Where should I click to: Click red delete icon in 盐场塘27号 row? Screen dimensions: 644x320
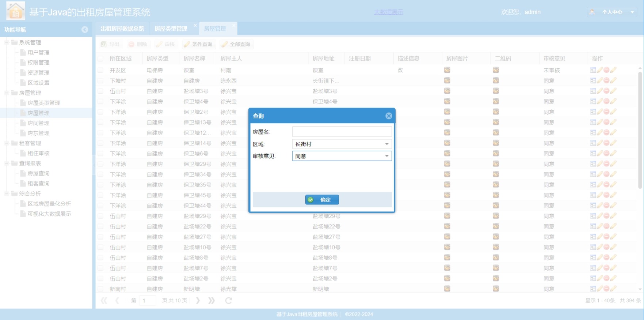tap(606, 237)
